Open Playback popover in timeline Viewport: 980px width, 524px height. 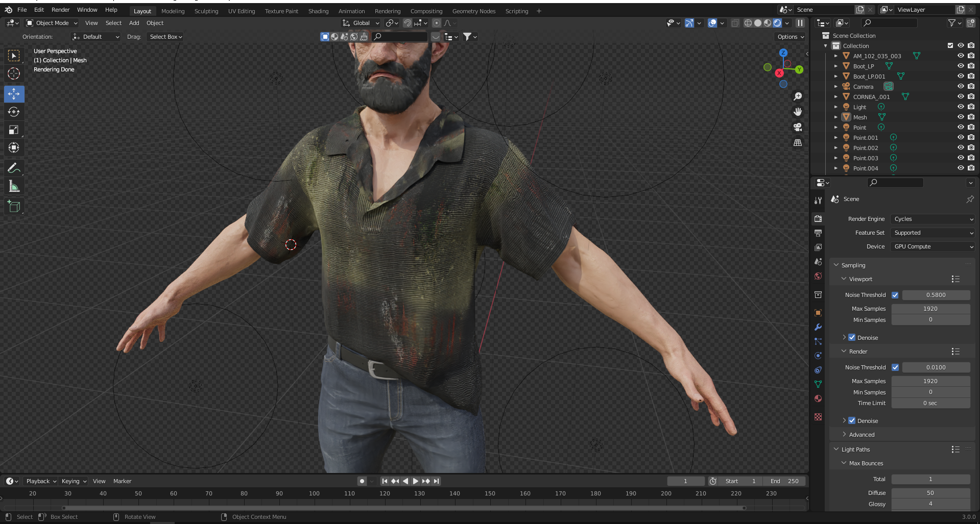[x=41, y=481]
